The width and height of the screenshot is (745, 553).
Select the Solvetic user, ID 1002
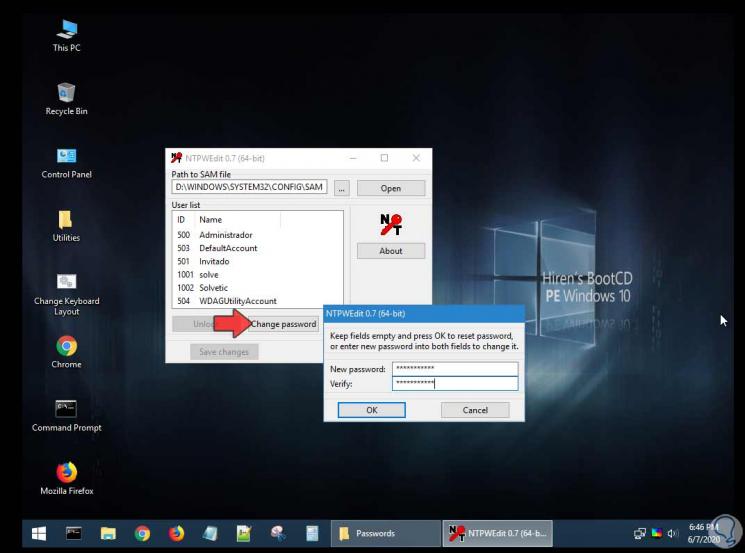click(x=258, y=288)
